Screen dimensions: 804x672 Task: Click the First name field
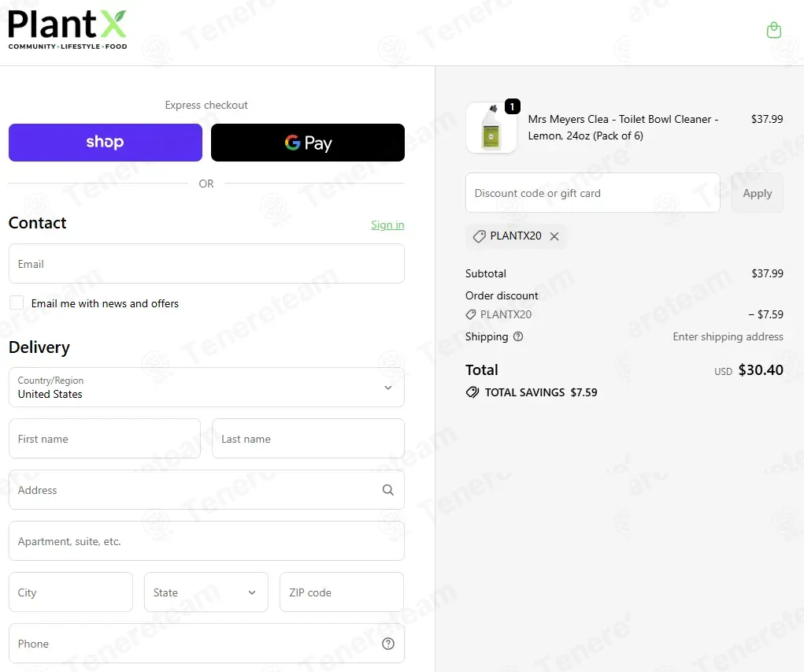tap(105, 439)
